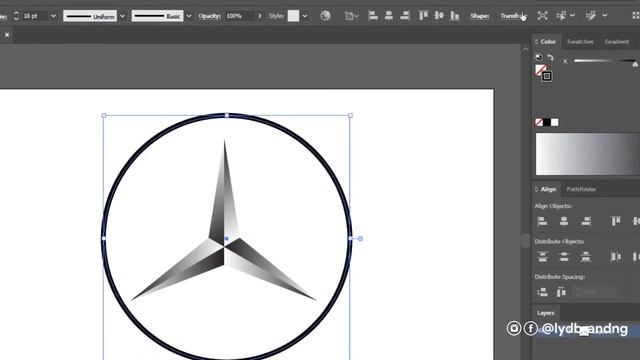Click Vertical Align Bottom in the control bar

click(454, 16)
